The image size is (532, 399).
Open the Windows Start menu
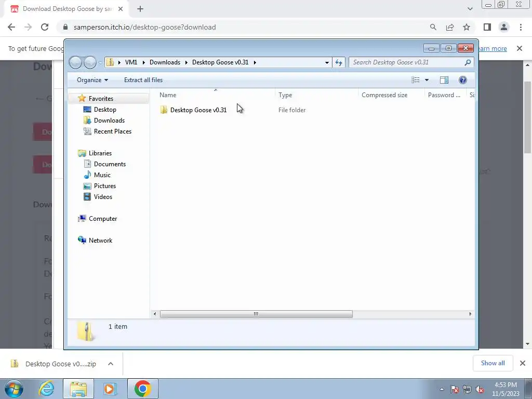click(14, 389)
